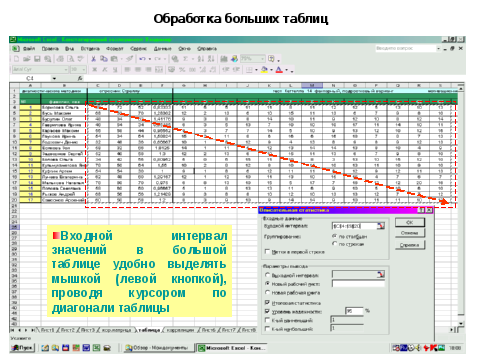The image size is (480, 360).
Task: Click the Save diskette icon in toolbar
Action: 37,59
